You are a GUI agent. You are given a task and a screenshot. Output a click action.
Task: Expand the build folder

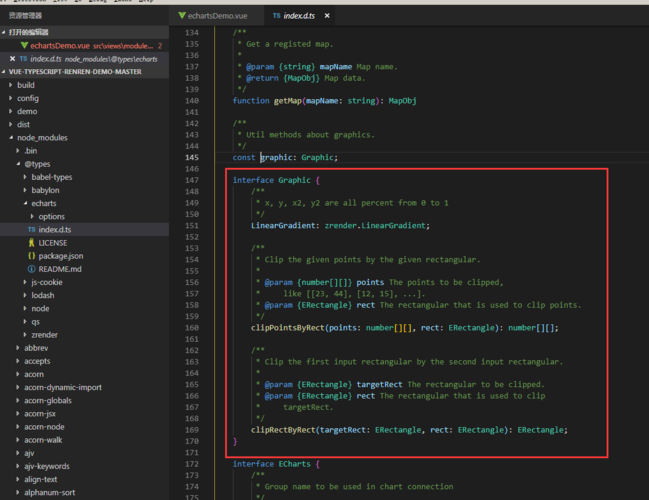[x=11, y=85]
